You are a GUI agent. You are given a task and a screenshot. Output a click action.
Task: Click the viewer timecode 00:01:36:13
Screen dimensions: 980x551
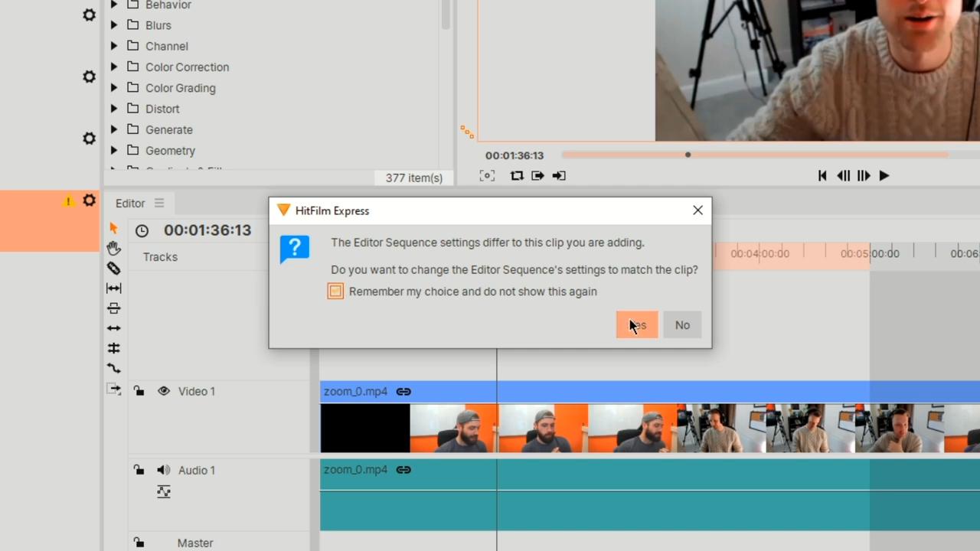(x=514, y=155)
